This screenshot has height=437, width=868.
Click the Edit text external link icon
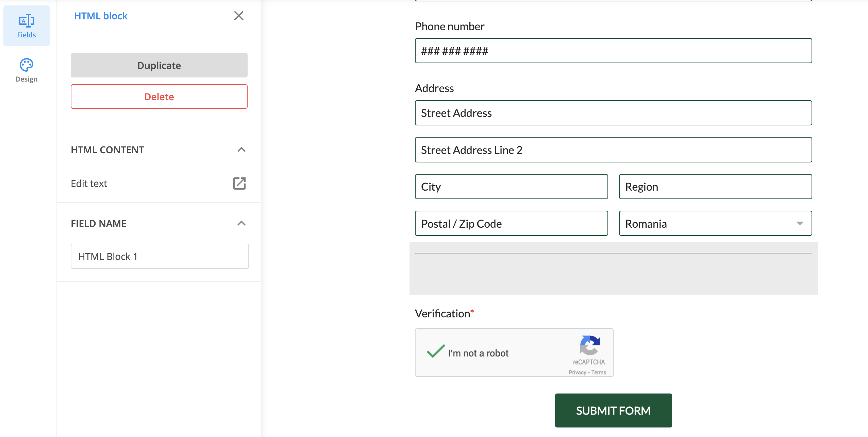tap(239, 183)
